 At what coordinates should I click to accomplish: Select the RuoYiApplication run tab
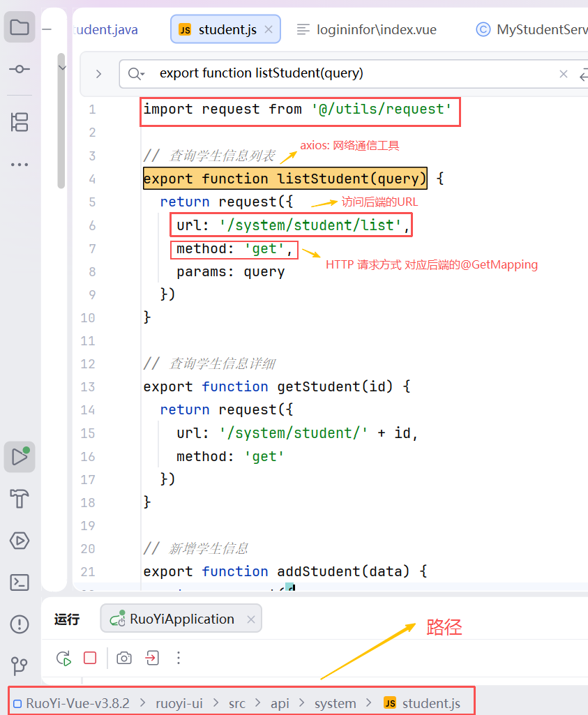(x=181, y=619)
